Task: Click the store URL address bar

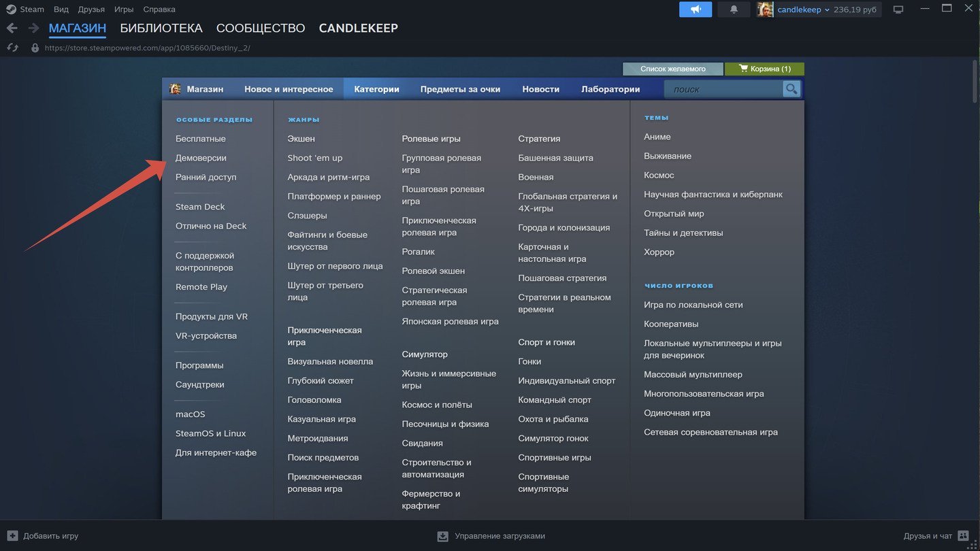Action: coord(148,48)
